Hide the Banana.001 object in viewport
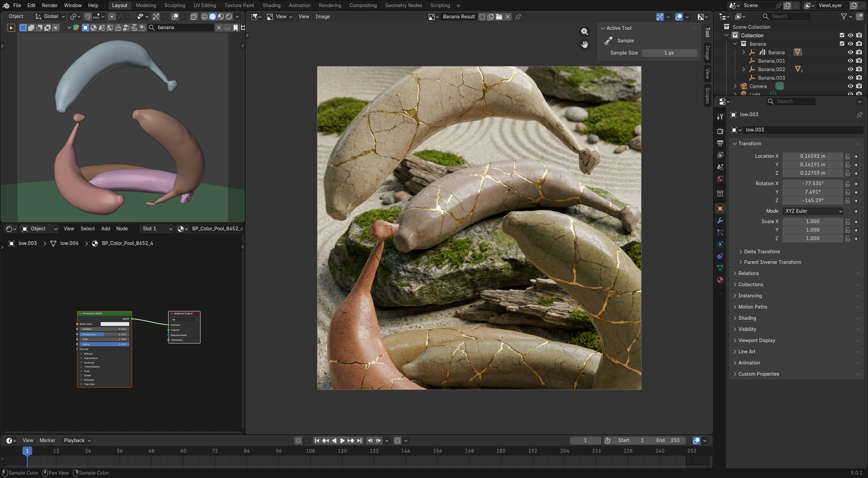This screenshot has width=868, height=478. coord(850,61)
